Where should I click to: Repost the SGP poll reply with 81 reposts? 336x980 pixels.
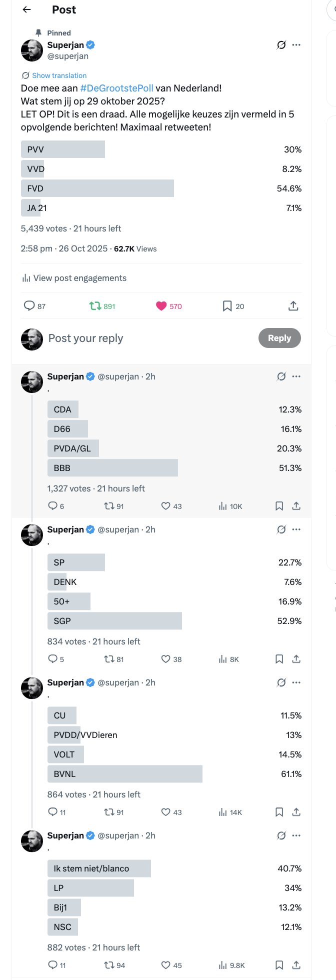109,659
